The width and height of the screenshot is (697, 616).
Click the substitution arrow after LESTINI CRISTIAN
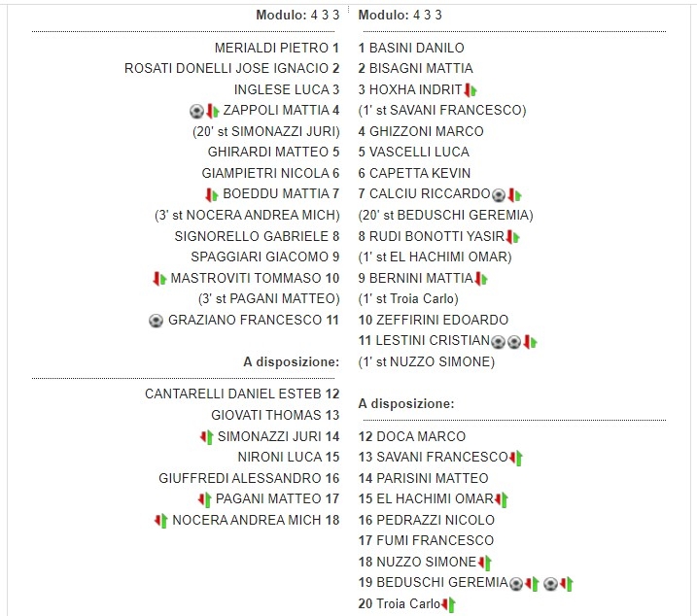[530, 341]
